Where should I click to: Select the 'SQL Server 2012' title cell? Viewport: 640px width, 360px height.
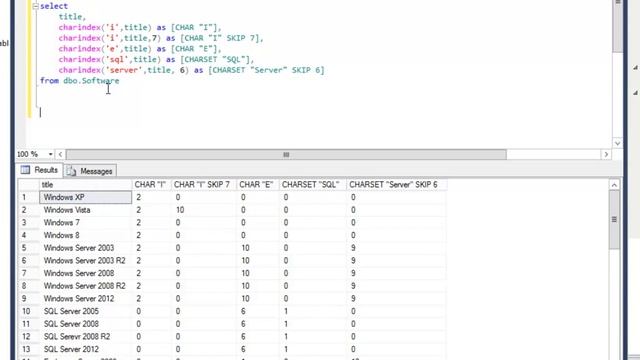coord(86,349)
